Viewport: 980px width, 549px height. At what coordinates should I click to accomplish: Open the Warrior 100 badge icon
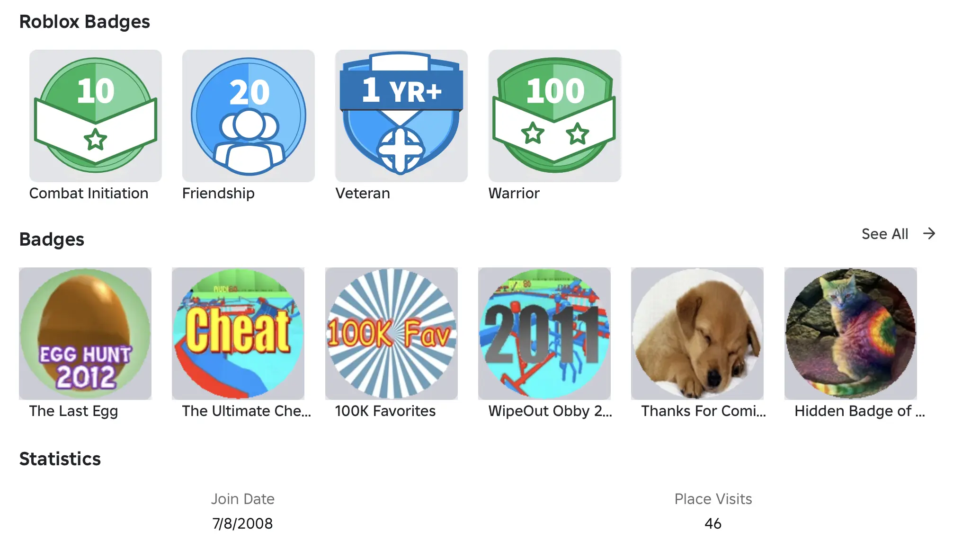pos(555,115)
